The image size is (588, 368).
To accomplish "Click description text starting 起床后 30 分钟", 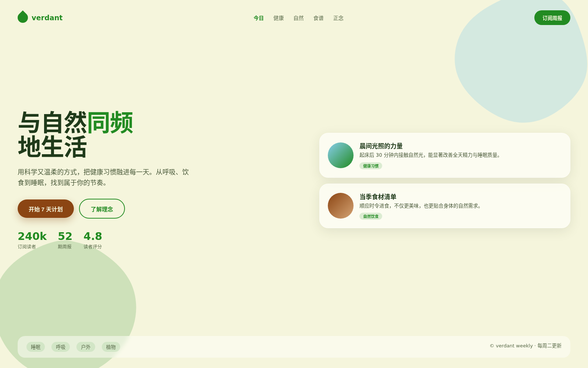I will pos(431,155).
